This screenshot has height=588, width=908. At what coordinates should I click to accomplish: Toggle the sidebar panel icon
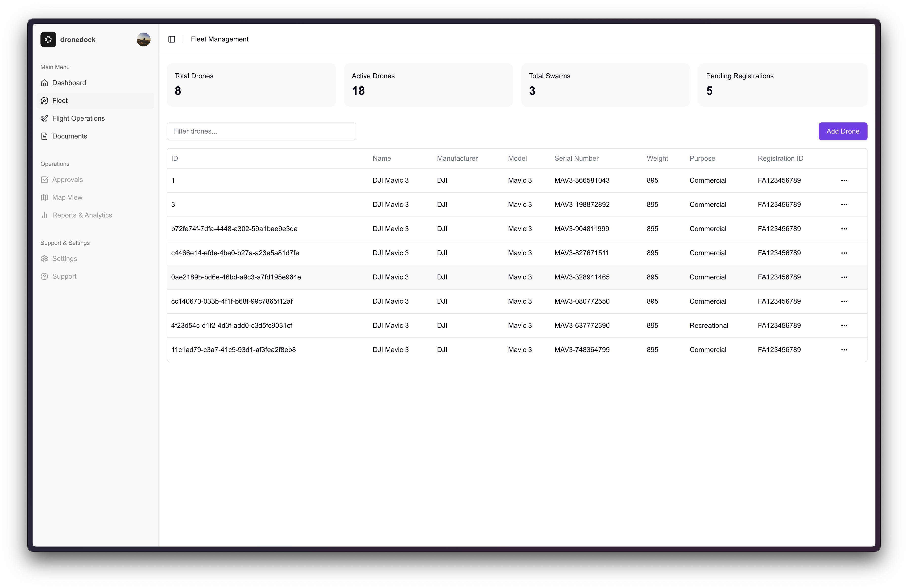(172, 39)
